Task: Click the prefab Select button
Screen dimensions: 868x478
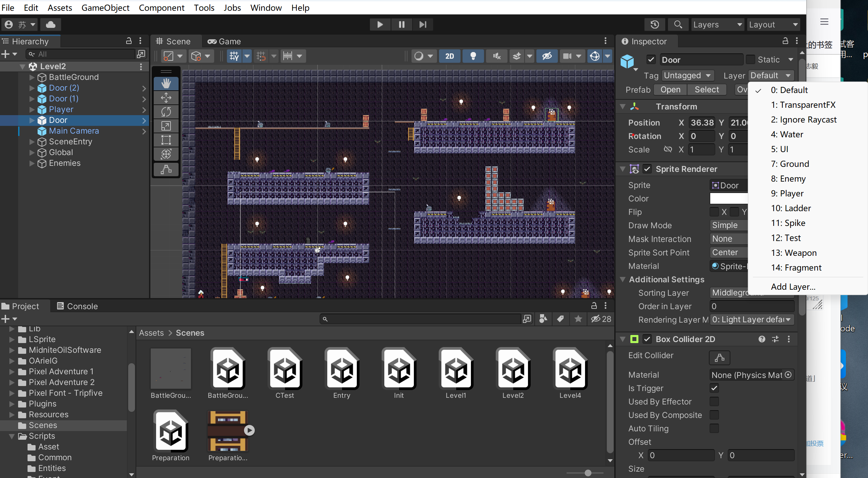Action: click(707, 89)
